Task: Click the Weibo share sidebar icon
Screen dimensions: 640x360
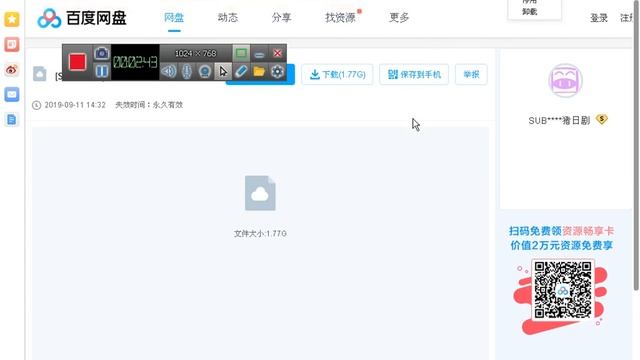Action: 12,69
